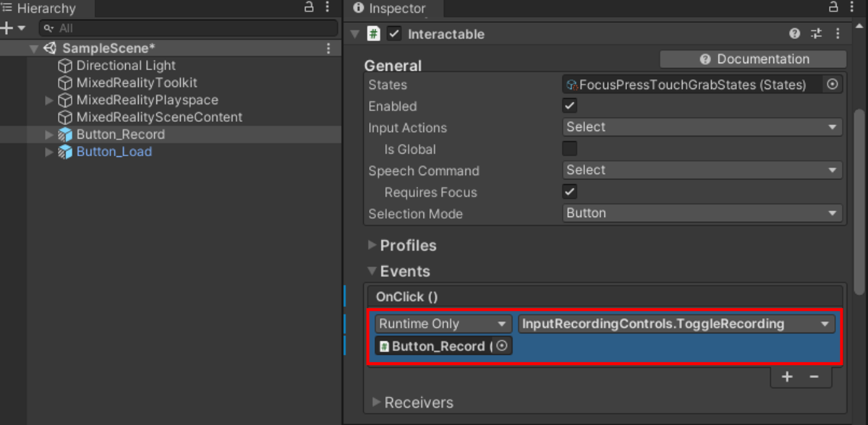Open the Selection Mode Button dropdown

point(702,214)
